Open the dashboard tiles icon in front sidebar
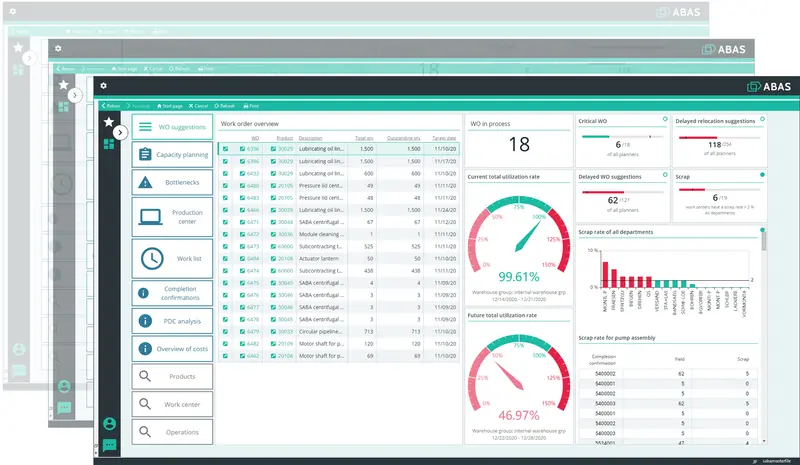This screenshot has height=465, width=800. (x=109, y=144)
